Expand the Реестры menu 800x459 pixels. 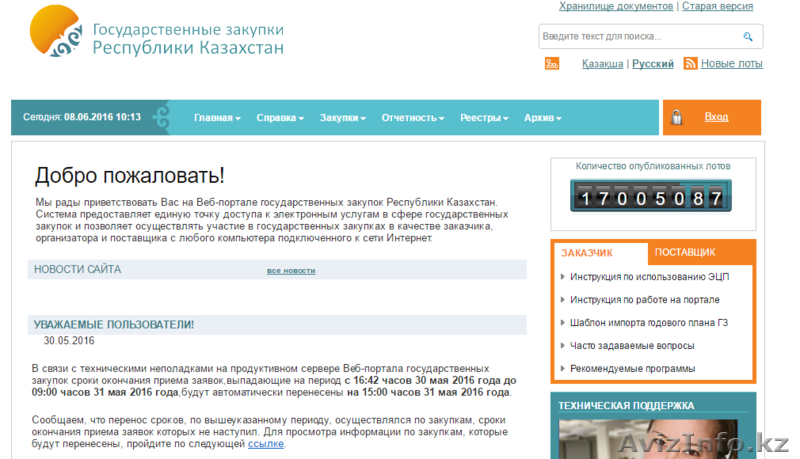[483, 118]
